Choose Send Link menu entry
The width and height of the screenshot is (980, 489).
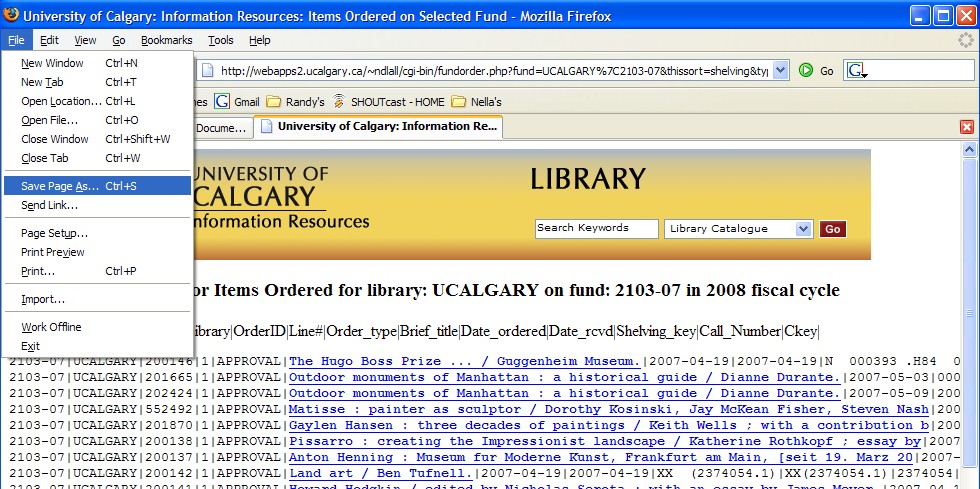pos(98,205)
